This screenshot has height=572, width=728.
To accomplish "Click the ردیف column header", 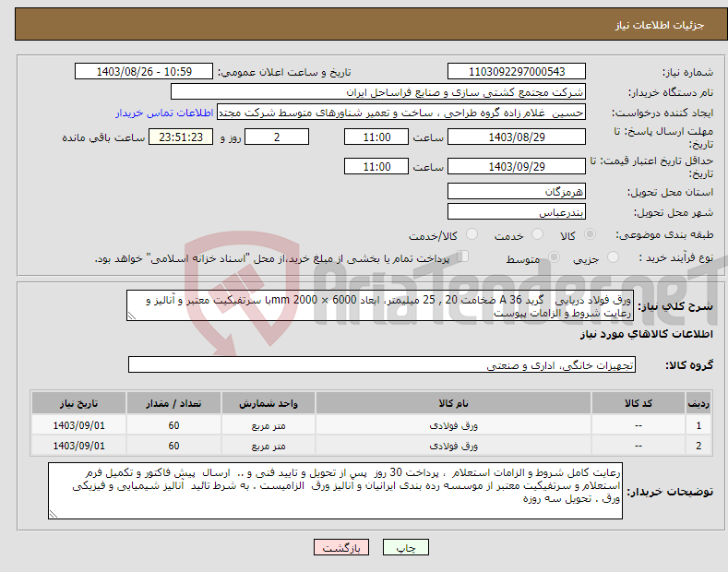I will point(698,403).
